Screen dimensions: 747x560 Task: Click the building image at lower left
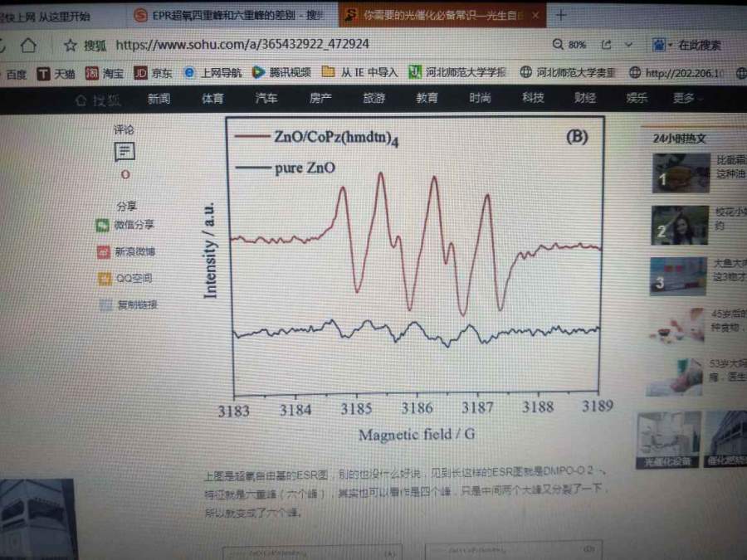click(37, 519)
